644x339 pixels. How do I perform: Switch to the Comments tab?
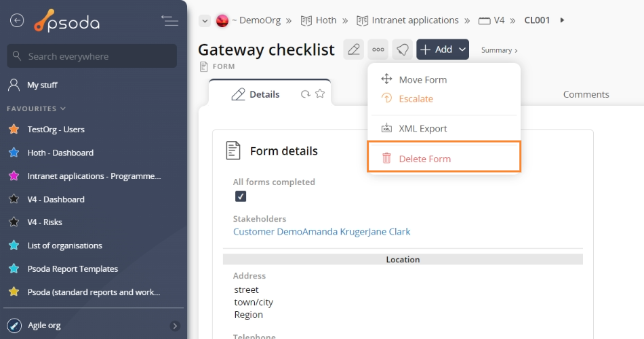(x=586, y=94)
